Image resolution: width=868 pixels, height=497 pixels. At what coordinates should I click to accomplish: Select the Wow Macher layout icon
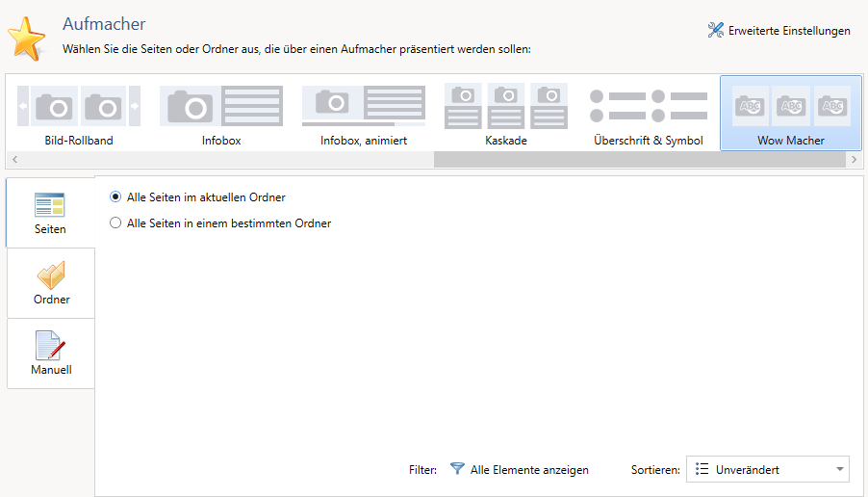[790, 107]
